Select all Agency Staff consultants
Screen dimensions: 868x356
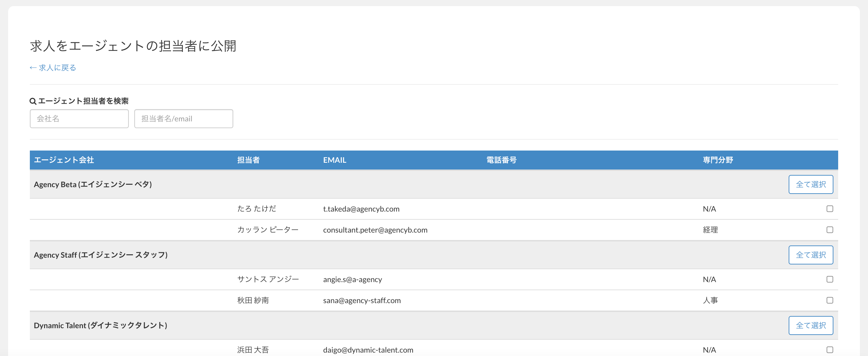[810, 255]
